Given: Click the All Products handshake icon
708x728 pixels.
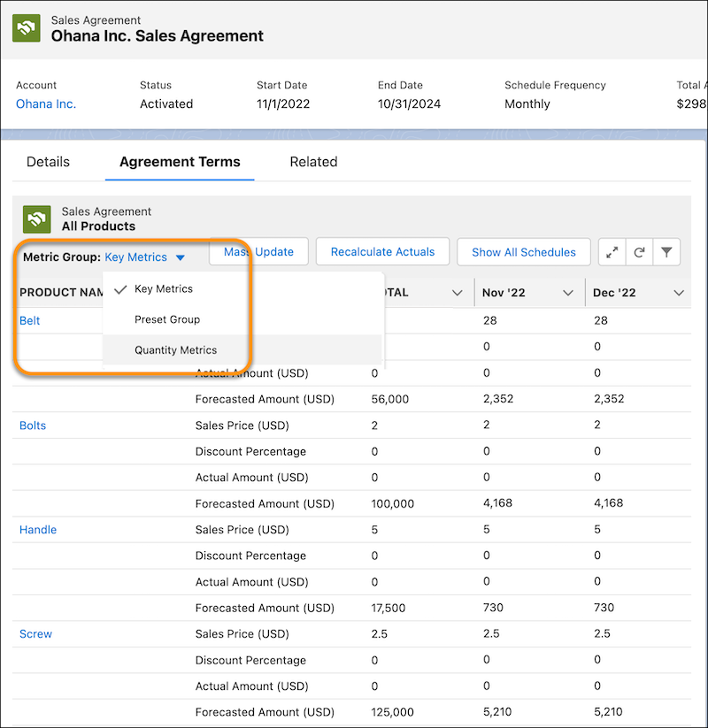Looking at the screenshot, I should 36,219.
